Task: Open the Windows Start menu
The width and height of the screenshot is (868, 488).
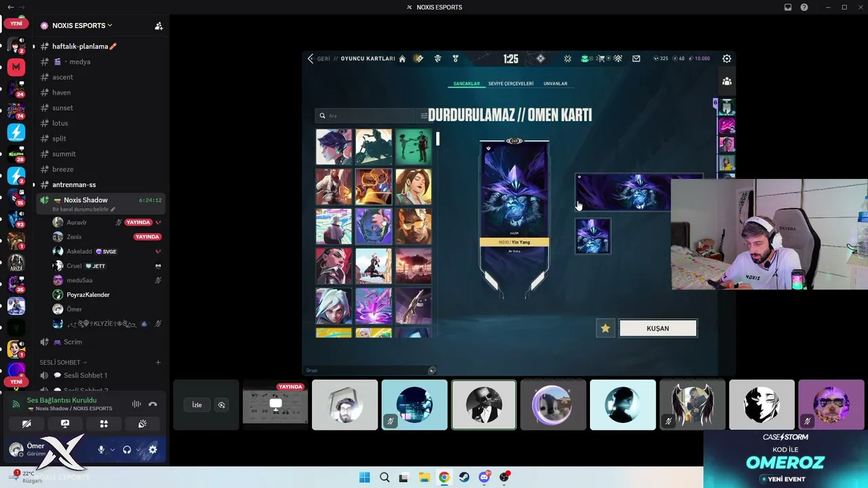Action: coord(364,477)
